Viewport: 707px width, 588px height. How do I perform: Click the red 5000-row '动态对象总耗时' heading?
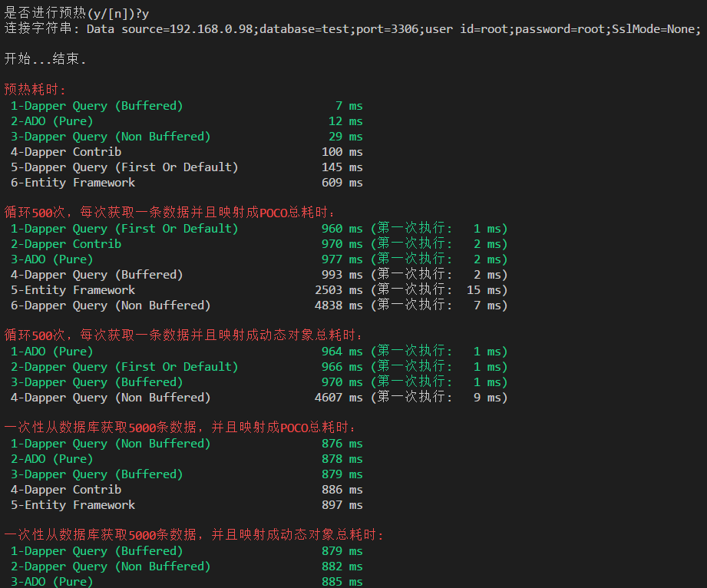[x=194, y=535]
